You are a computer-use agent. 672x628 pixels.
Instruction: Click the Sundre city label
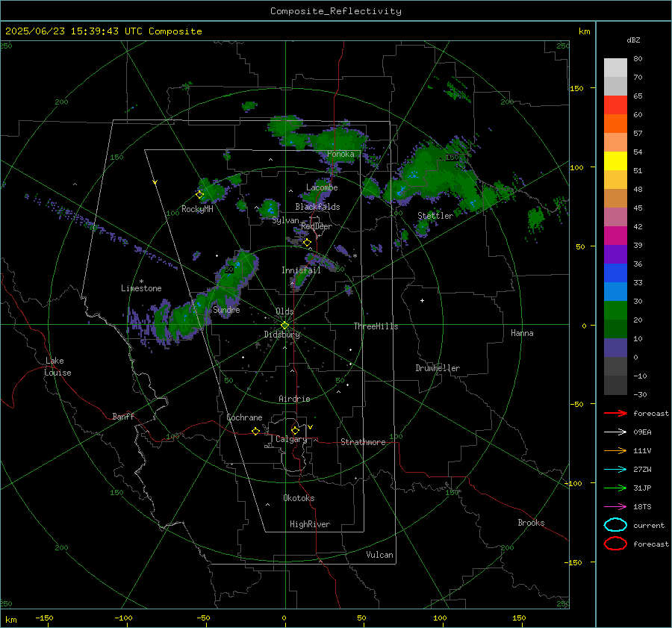point(226,309)
